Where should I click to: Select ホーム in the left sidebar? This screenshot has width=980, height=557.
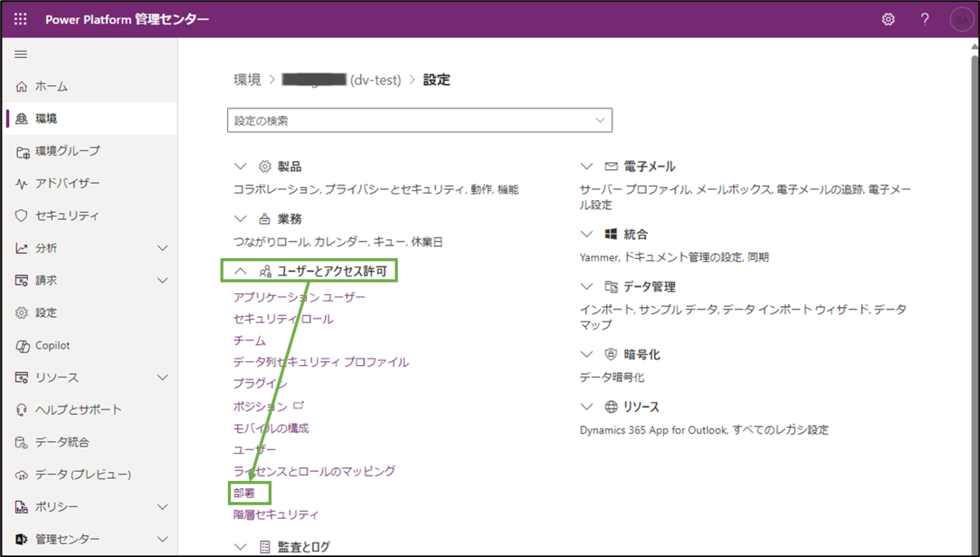(49, 86)
